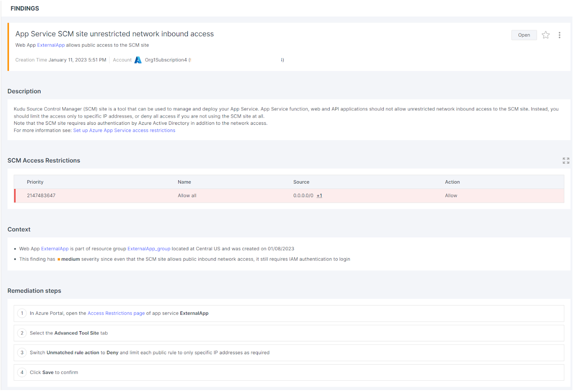Select priority value 2147483647 cell

tap(41, 196)
